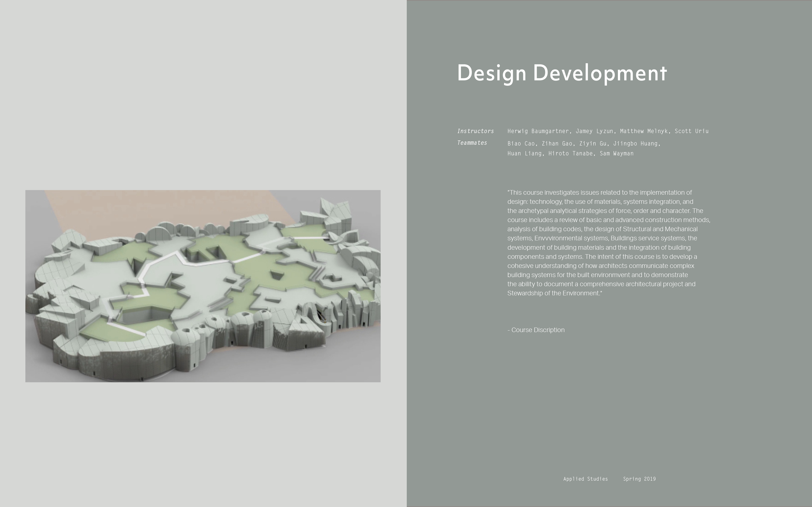The width and height of the screenshot is (812, 507).
Task: Click the Course Discription attribution text
Action: tap(536, 330)
